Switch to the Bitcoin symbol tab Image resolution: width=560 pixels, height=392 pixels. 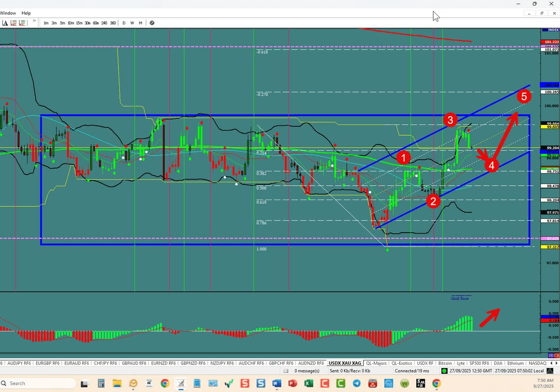point(445,363)
